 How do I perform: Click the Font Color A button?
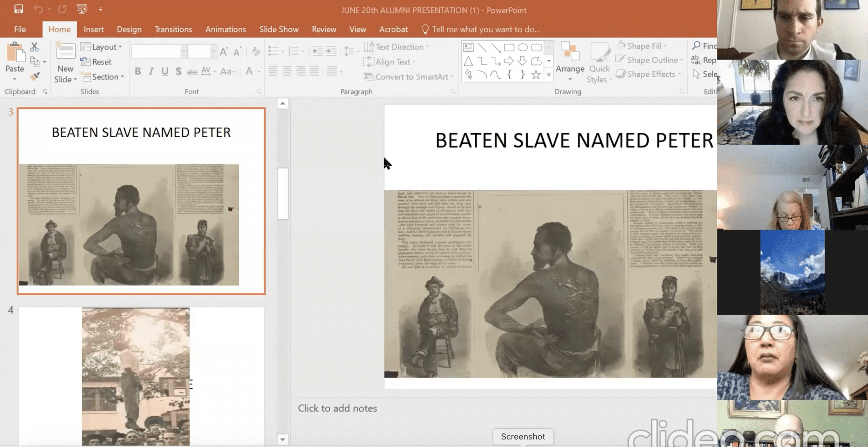pyautogui.click(x=250, y=71)
